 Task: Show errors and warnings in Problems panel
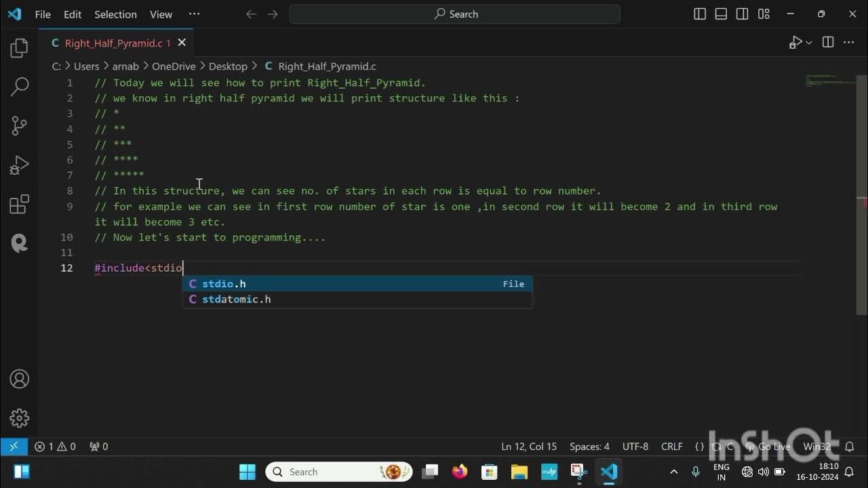pos(55,447)
